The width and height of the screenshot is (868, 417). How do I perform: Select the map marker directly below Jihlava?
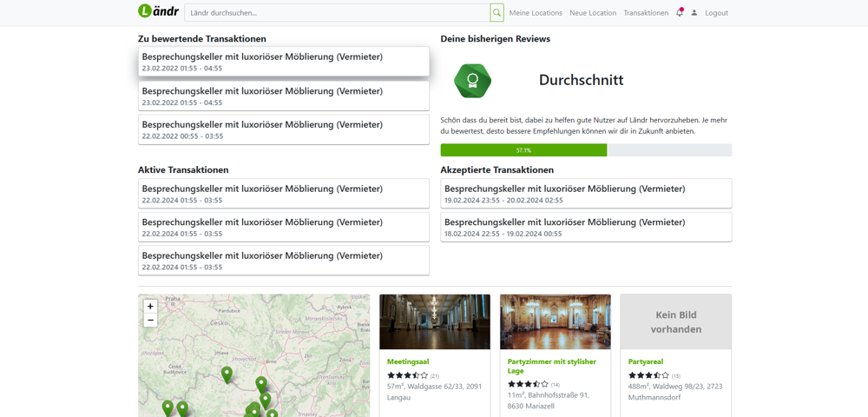tap(227, 375)
